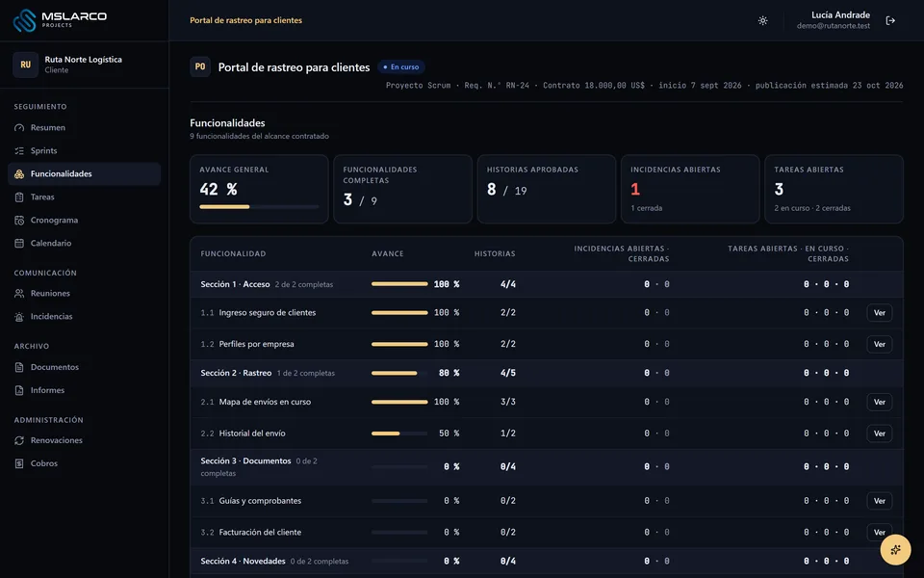This screenshot has height=578, width=924.
Task: Click the MSLARCO Projects logo
Action: tap(60, 20)
